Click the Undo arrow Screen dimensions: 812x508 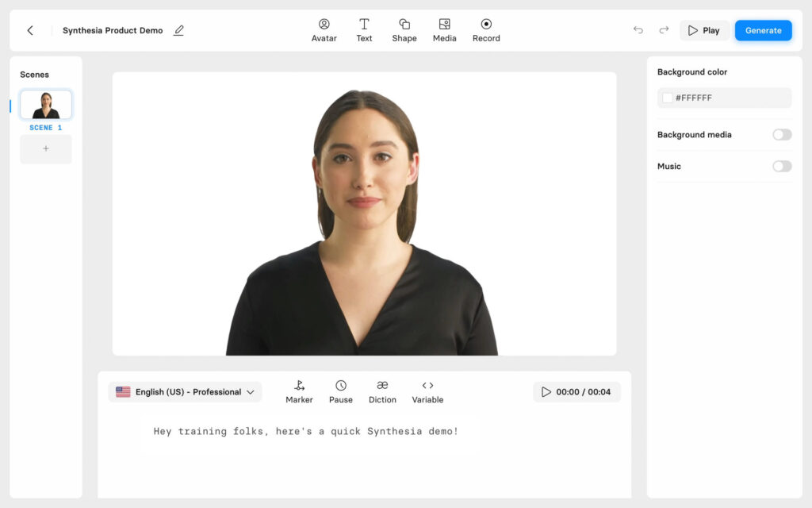pos(638,29)
